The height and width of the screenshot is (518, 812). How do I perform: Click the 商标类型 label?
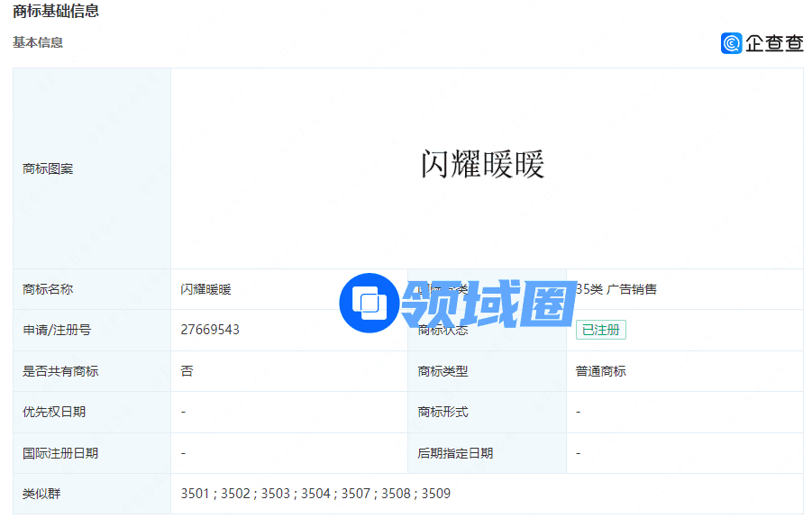(442, 371)
